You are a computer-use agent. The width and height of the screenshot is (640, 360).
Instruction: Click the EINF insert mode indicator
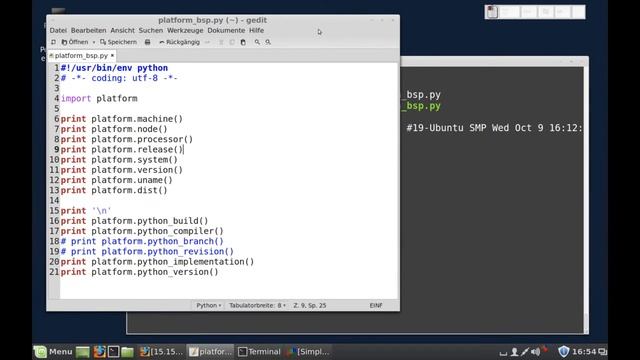376,305
